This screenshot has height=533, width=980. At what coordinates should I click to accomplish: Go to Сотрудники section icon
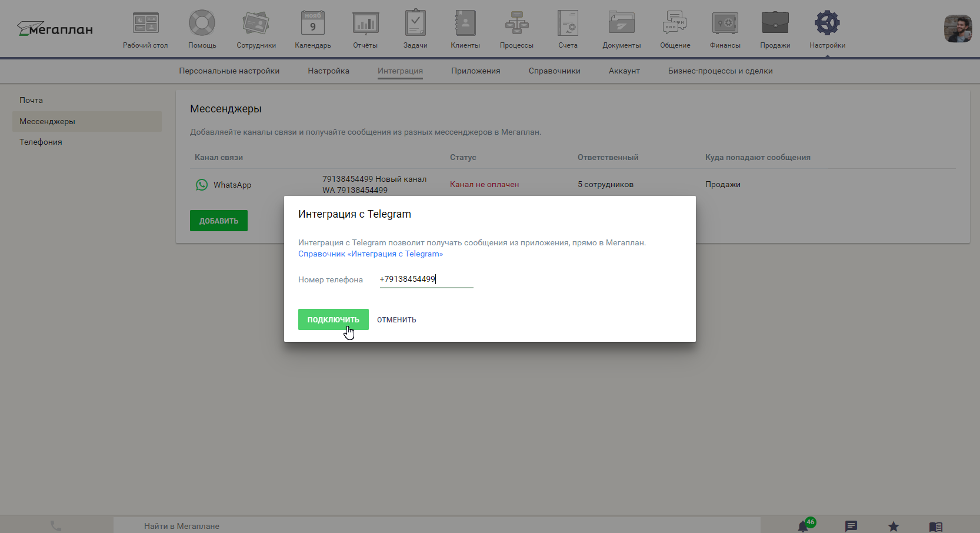(256, 24)
